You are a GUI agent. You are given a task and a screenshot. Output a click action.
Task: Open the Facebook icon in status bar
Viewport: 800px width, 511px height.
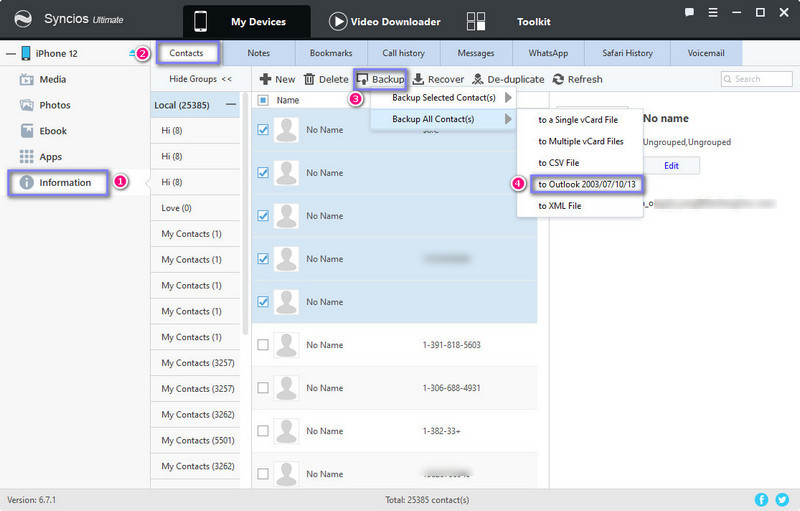click(761, 500)
